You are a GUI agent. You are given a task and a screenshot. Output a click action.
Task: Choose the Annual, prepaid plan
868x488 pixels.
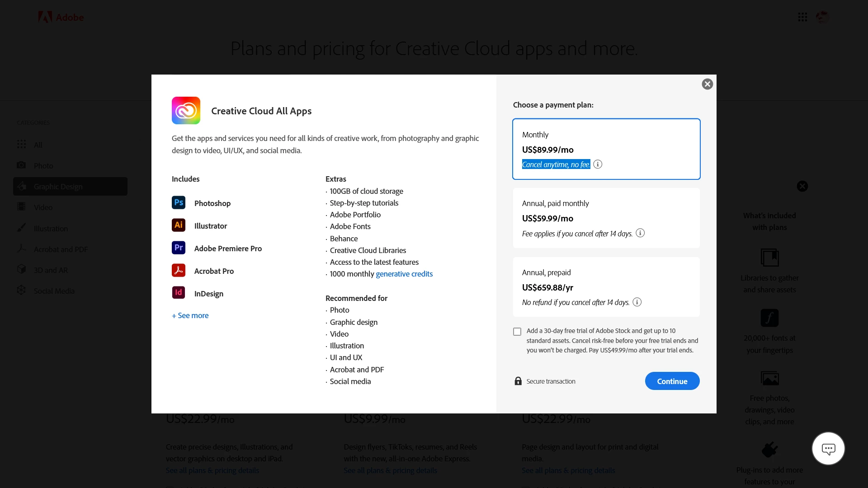tap(606, 287)
